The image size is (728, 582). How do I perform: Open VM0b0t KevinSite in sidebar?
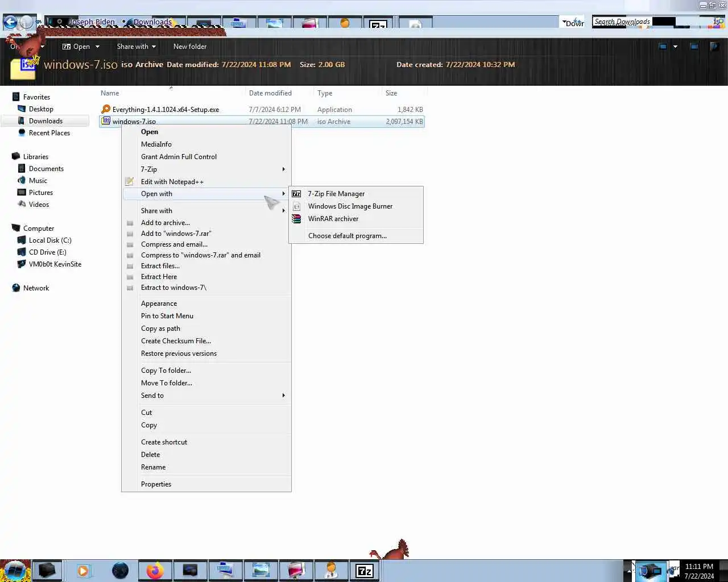55,264
